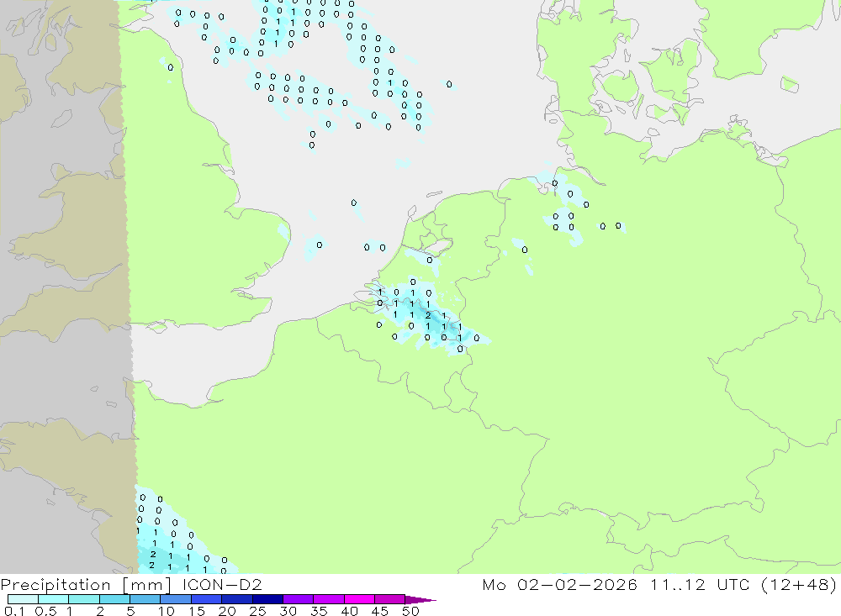
Task: Click the '20' legend scale label
Action: pyautogui.click(x=227, y=611)
